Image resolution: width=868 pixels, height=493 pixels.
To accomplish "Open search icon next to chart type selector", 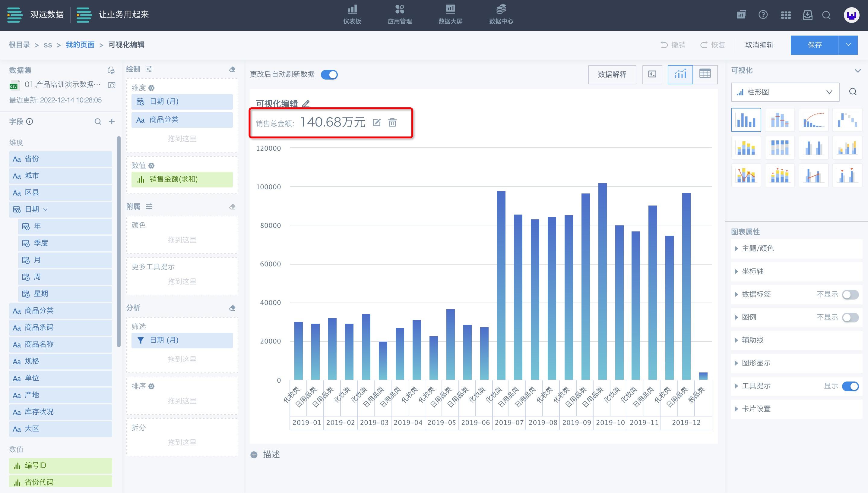I will pyautogui.click(x=853, y=92).
